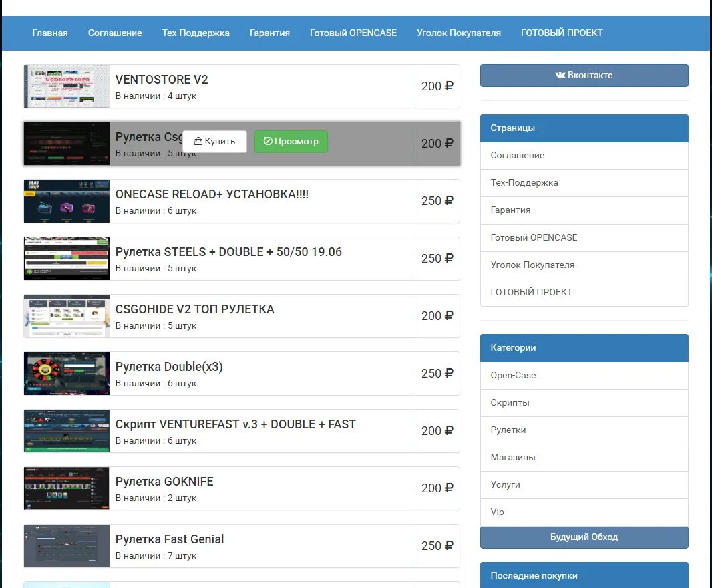Click the Будущий Обход button
This screenshot has height=588, width=712.
pyautogui.click(x=584, y=537)
